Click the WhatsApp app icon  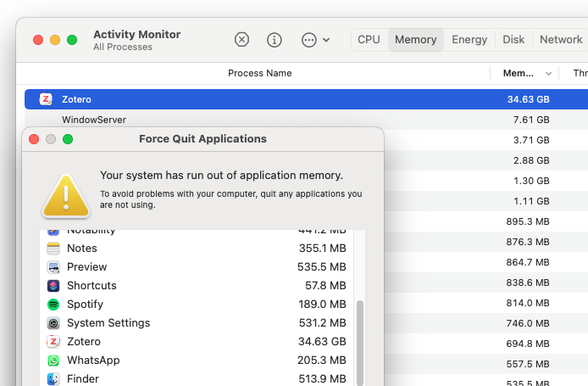53,361
